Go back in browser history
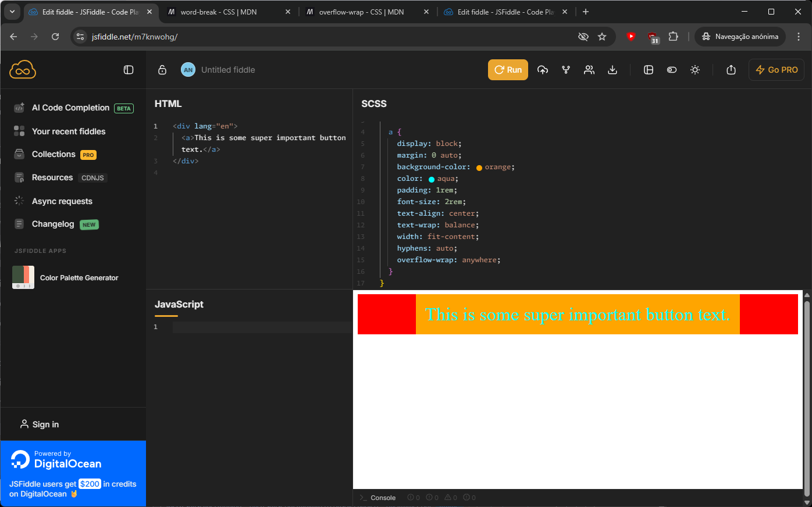This screenshot has width=812, height=507. pos(14,37)
